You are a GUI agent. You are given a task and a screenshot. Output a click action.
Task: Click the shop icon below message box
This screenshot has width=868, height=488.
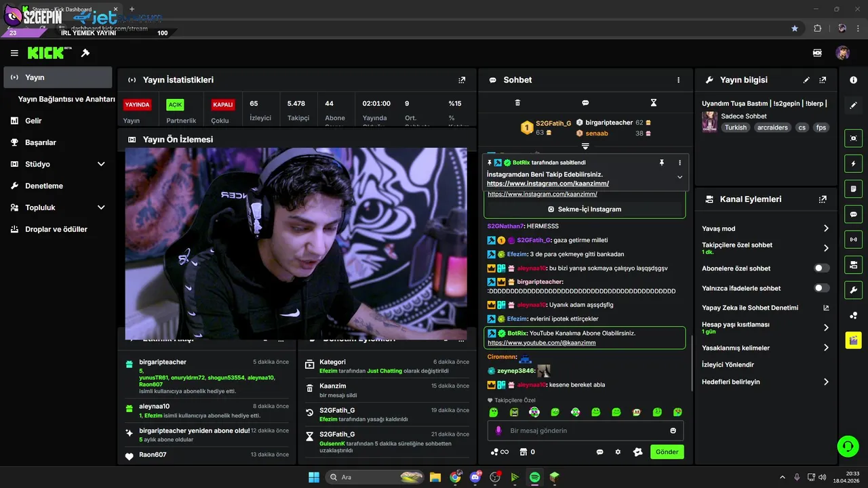[x=523, y=451]
